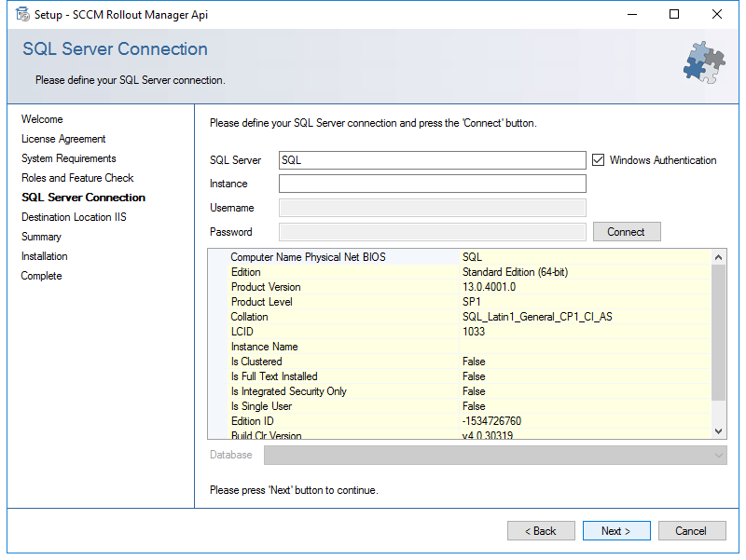The height and width of the screenshot is (560, 746).
Task: Select the System Requirements step
Action: pos(68,158)
